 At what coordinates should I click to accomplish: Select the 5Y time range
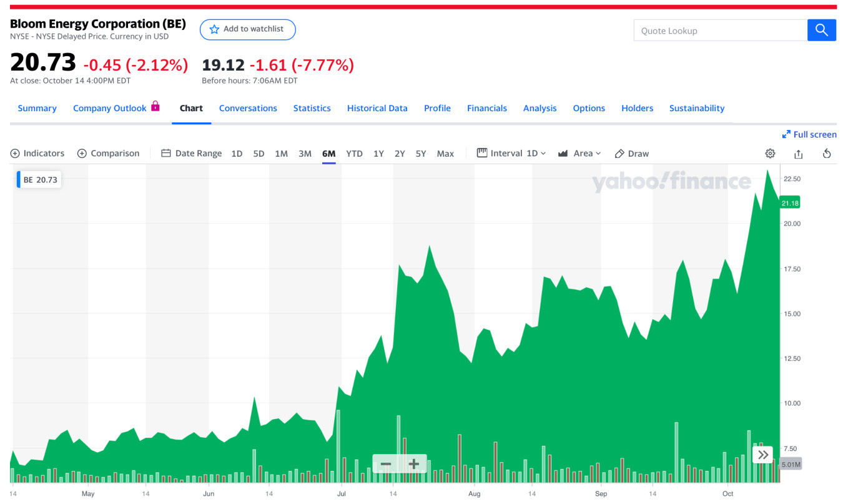click(x=421, y=154)
